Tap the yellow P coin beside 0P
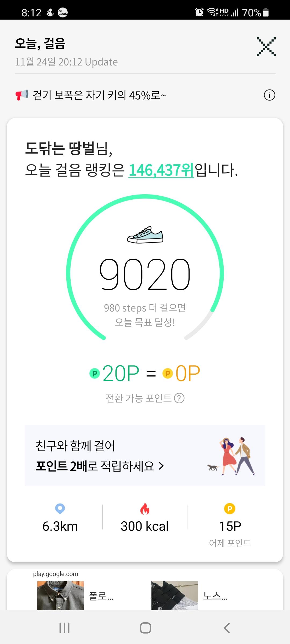This screenshot has height=644, width=290. point(168,373)
